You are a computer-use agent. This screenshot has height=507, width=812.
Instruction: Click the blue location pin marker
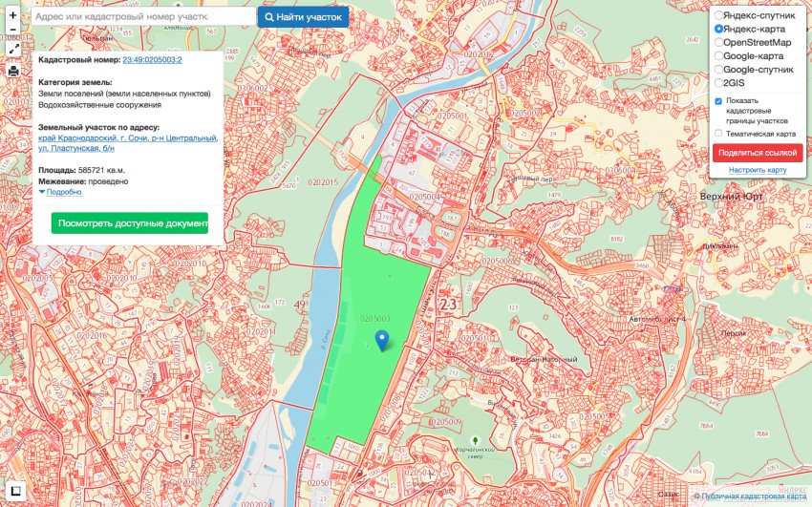pos(382,340)
